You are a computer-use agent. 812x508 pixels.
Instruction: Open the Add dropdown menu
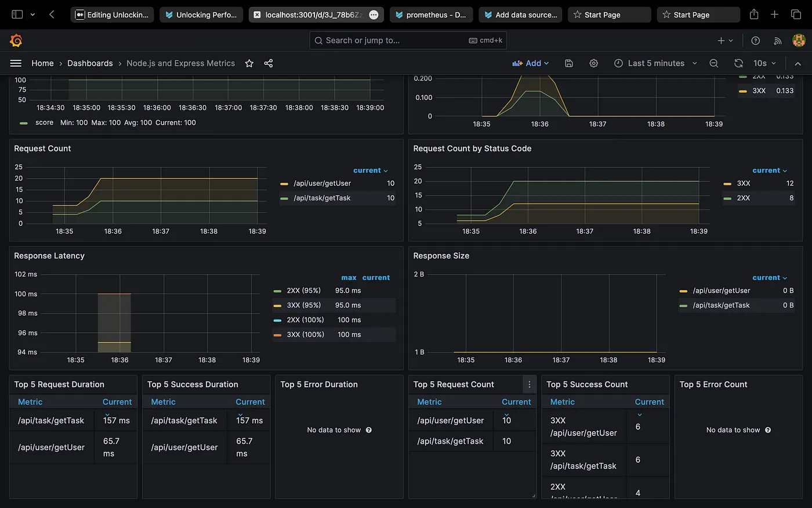point(530,63)
